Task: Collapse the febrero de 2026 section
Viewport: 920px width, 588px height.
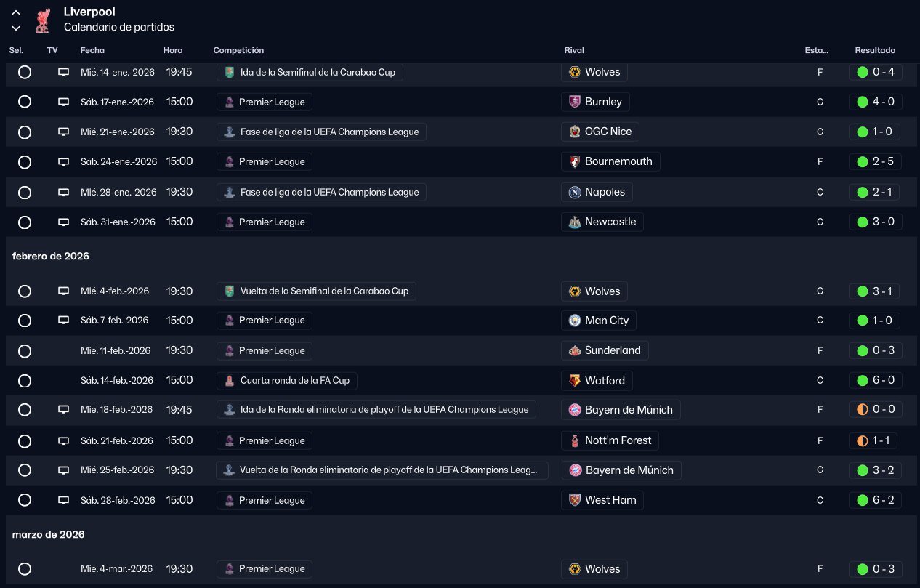Action: (x=51, y=257)
